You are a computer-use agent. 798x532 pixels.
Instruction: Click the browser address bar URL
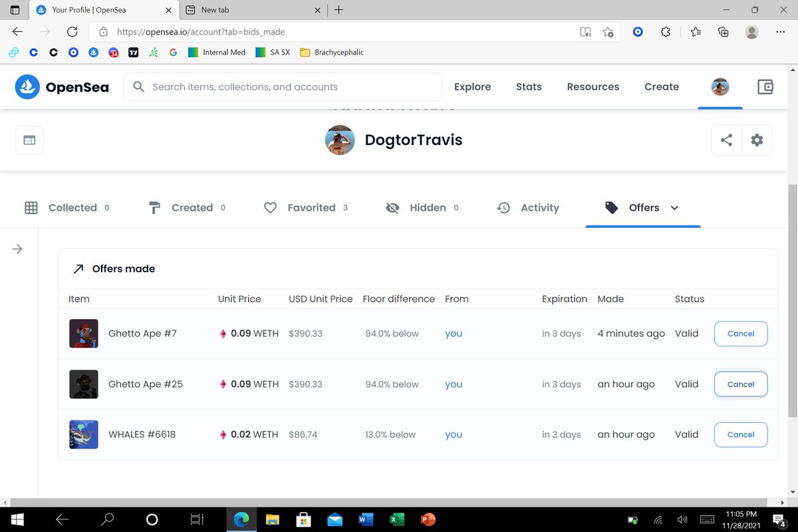coord(201,31)
